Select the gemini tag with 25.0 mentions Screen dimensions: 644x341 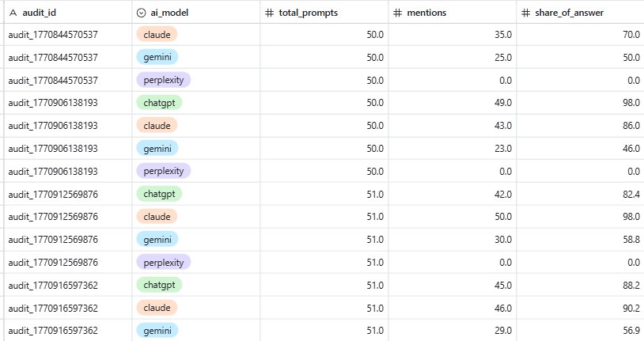pos(157,57)
